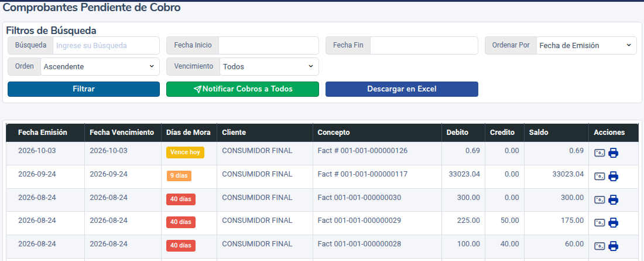This screenshot has width=644, height=261.
Task: Print invoice 001-001-000000117
Action: (x=613, y=177)
